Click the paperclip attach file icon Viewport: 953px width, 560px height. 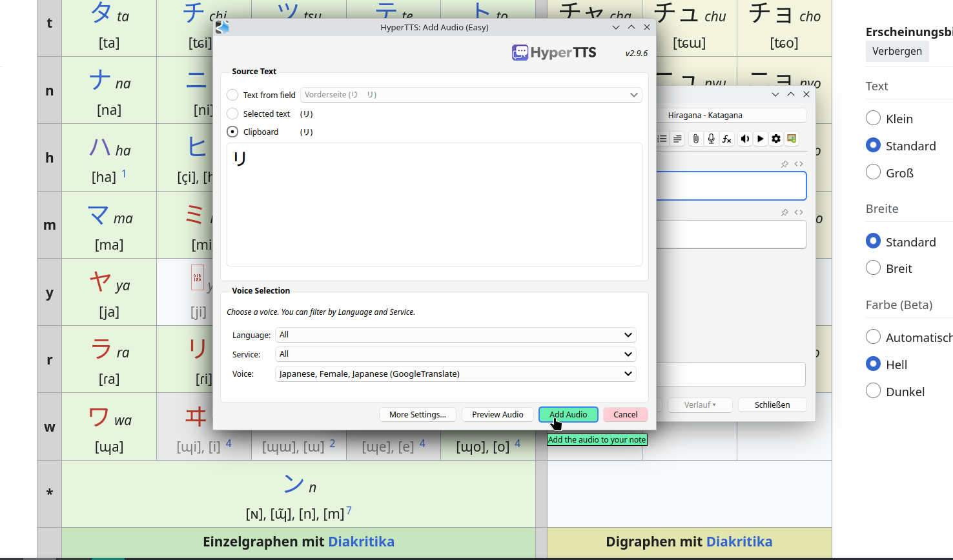tap(695, 139)
